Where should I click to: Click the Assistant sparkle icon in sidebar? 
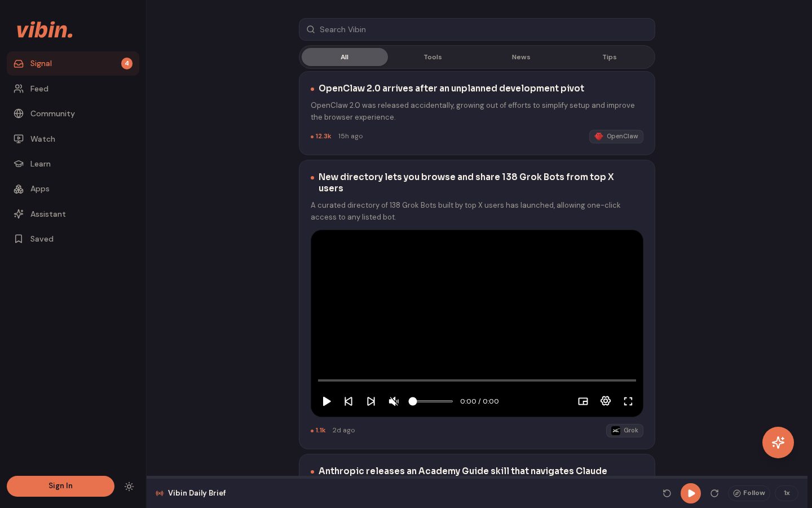pos(19,214)
